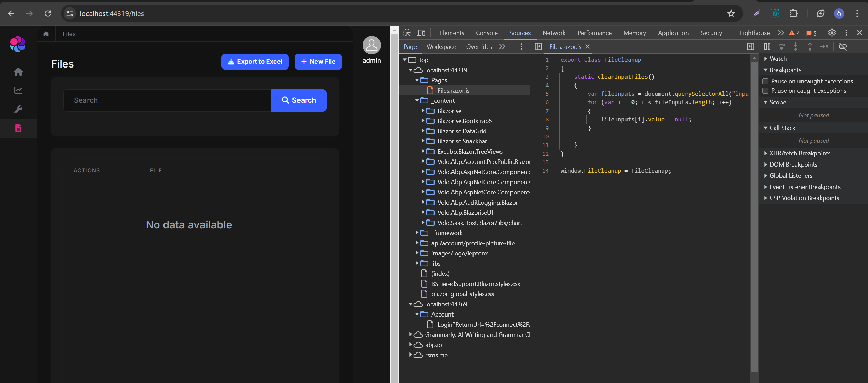Image resolution: width=868 pixels, height=383 pixels.
Task: Expand the _framework folder
Action: tap(417, 233)
